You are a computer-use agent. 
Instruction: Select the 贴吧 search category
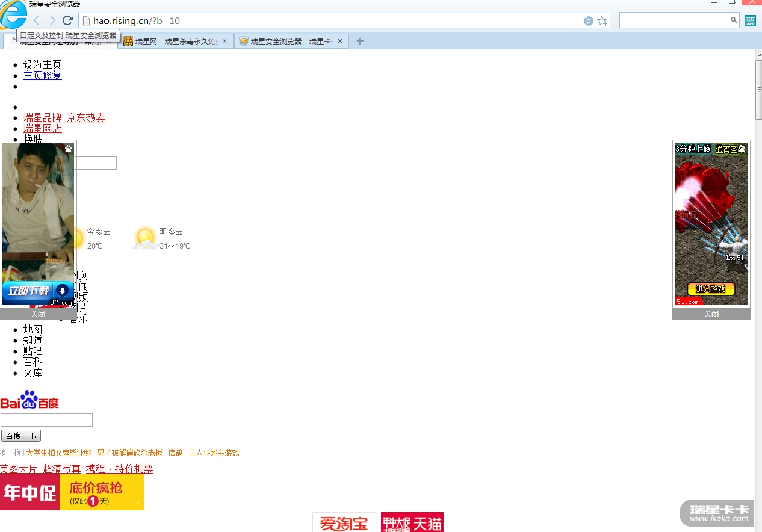pyautogui.click(x=33, y=351)
